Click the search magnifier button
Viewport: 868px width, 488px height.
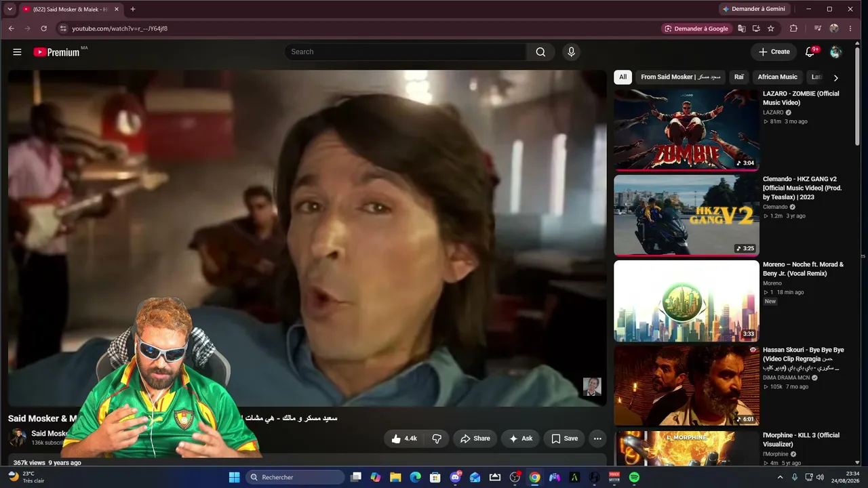pos(540,52)
